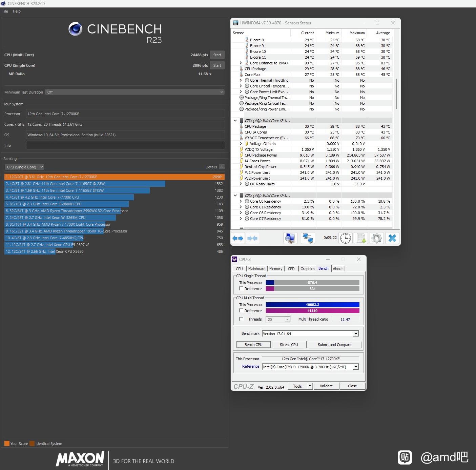Click the CPU-Z title bar app icon
The image size is (476, 470).
click(234, 259)
